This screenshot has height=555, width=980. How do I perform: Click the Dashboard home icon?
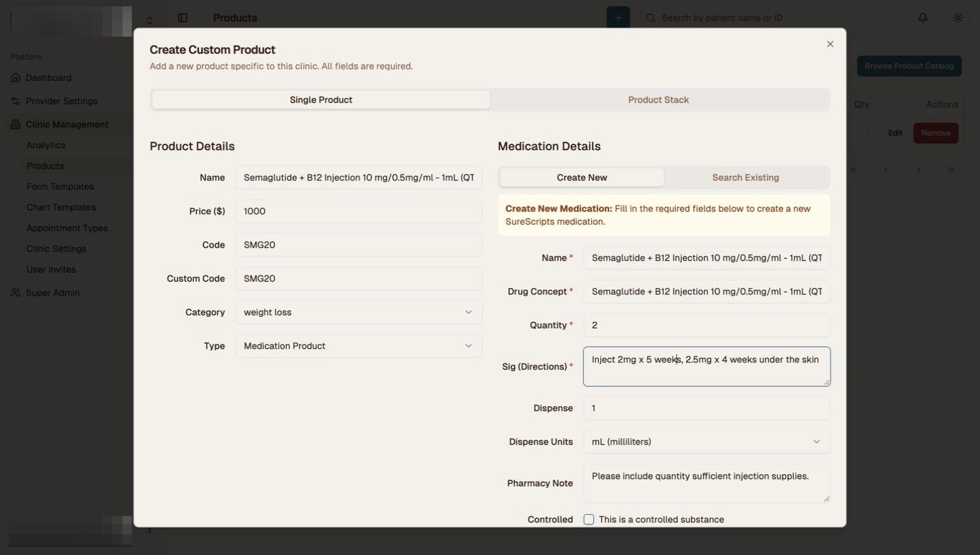tap(16, 78)
